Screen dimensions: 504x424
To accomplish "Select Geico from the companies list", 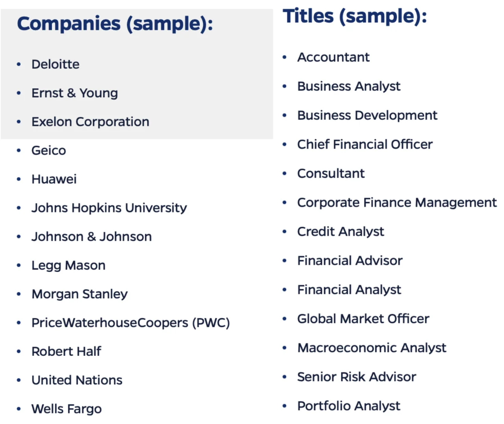I will pos(49,151).
